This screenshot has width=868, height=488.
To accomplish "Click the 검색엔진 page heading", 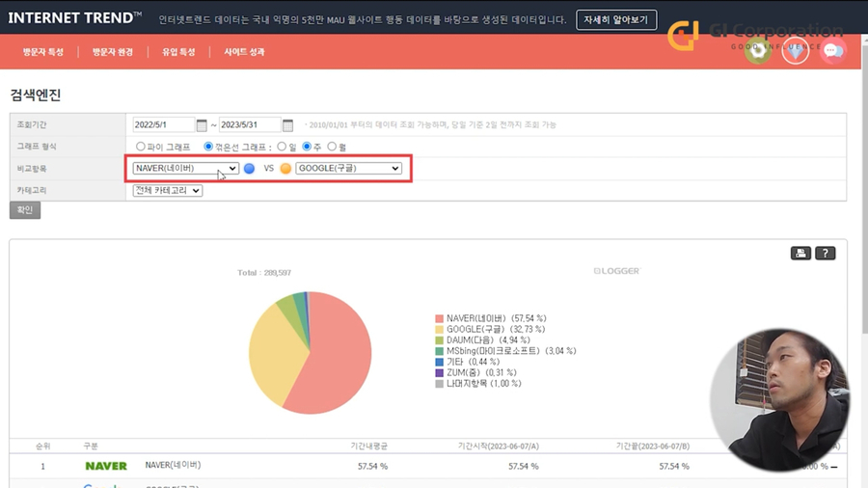I will (36, 95).
